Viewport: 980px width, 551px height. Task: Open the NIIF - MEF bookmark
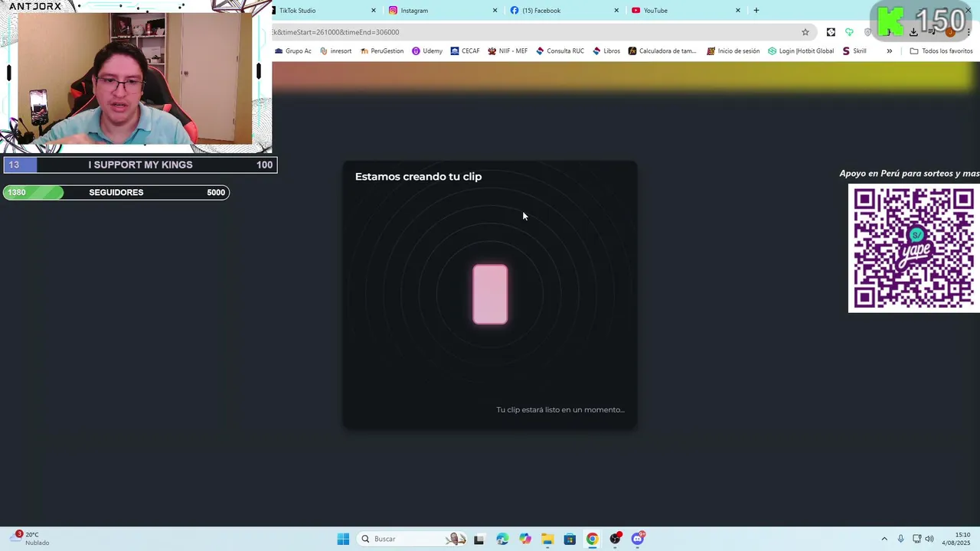pyautogui.click(x=508, y=51)
